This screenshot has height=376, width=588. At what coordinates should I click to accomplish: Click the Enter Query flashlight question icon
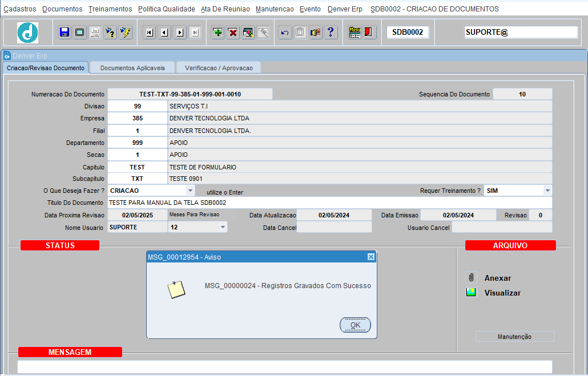click(x=110, y=33)
